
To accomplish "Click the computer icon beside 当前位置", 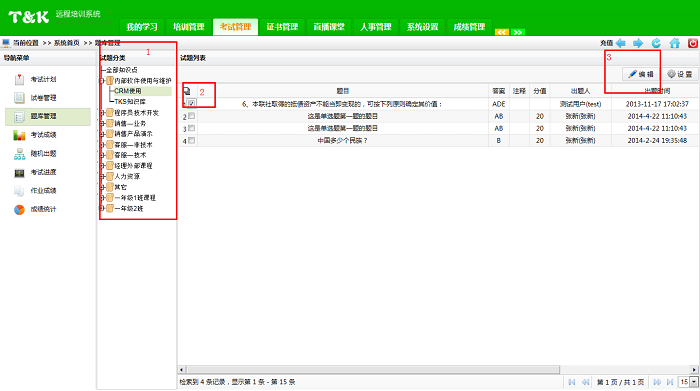I will [6, 43].
